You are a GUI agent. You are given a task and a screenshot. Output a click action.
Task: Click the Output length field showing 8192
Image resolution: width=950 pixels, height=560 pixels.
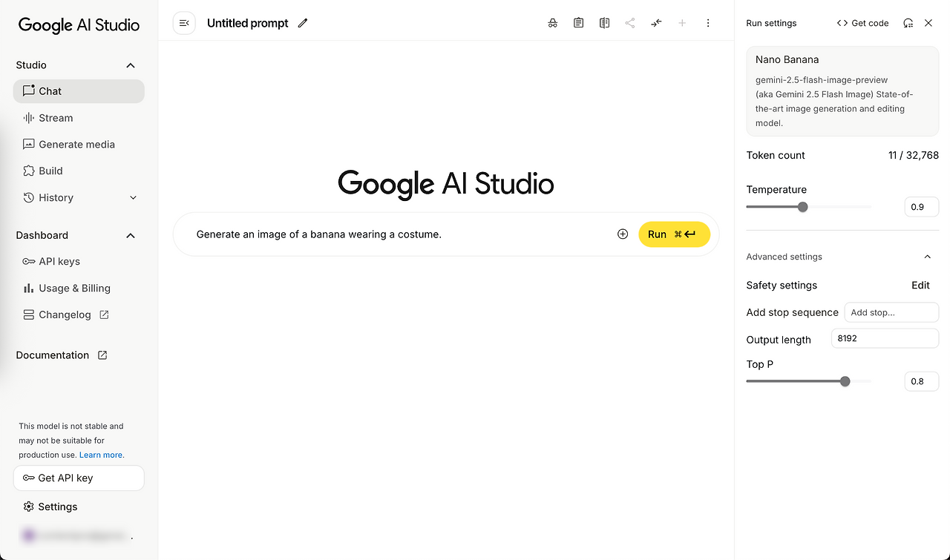[885, 338]
